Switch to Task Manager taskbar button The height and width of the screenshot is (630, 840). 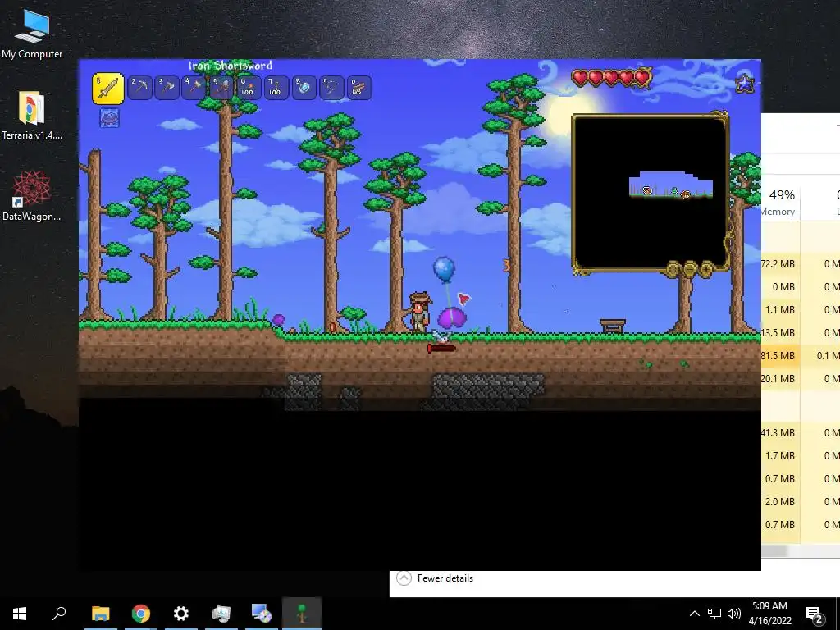pos(221,614)
